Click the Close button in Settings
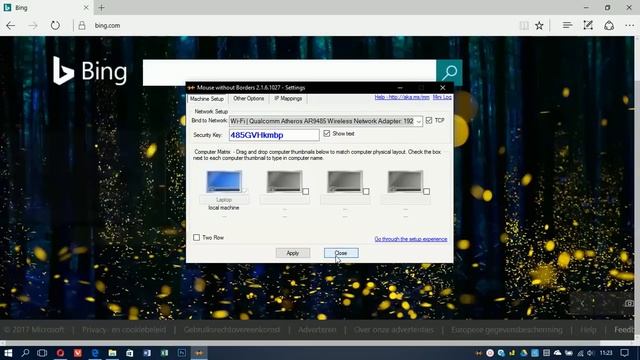640x360 pixels. click(x=341, y=253)
